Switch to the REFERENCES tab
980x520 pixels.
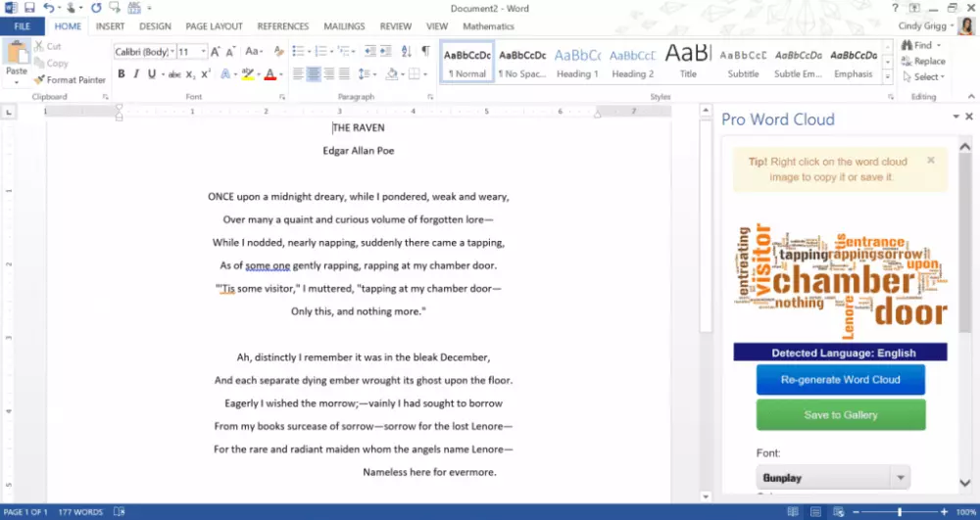point(282,26)
